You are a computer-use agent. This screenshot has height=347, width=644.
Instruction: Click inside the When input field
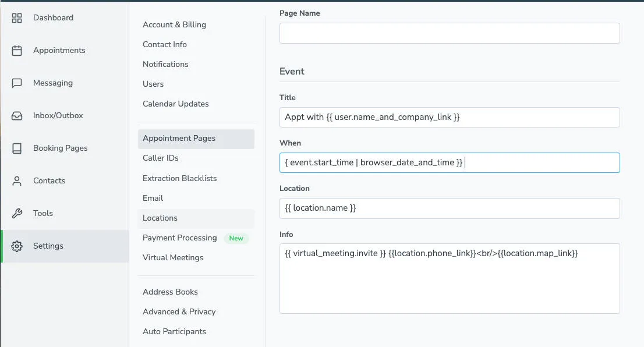click(x=450, y=162)
